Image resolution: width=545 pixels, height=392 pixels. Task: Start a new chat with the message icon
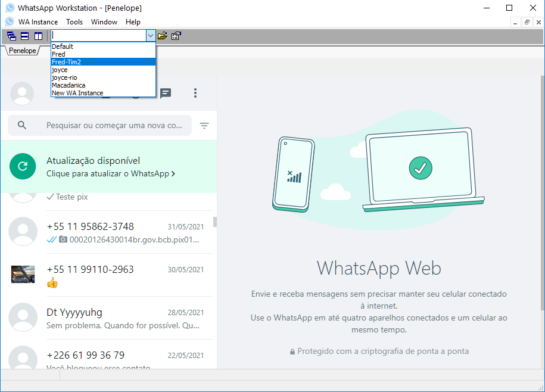pyautogui.click(x=166, y=93)
